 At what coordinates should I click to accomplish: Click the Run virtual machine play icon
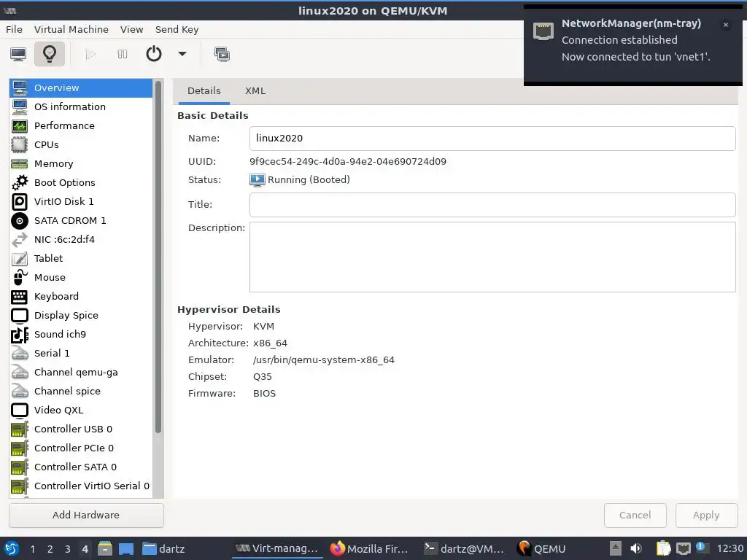coord(90,54)
